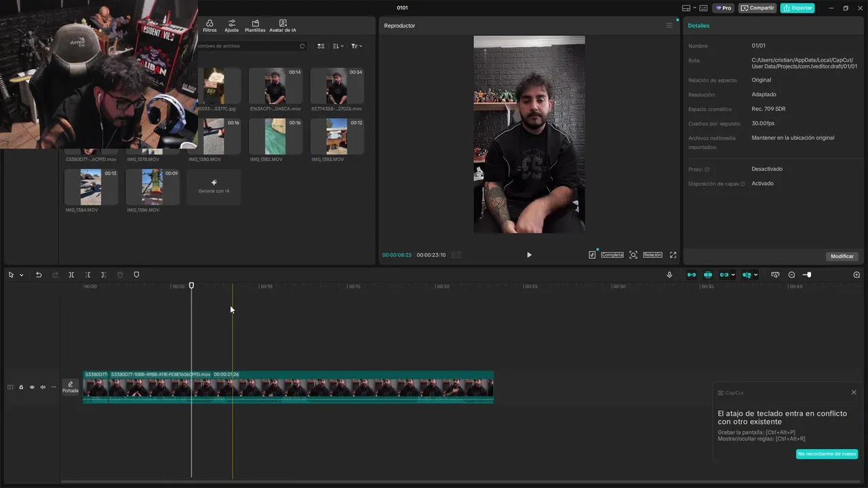Screen dimensions: 868x488
Task: Expand the linkage options dropdown arrow
Action: tap(733, 275)
